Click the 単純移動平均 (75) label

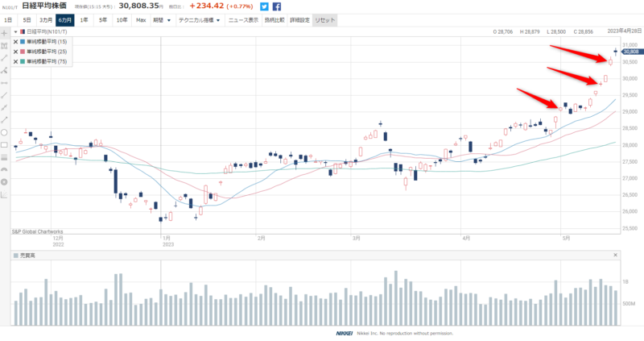point(47,61)
